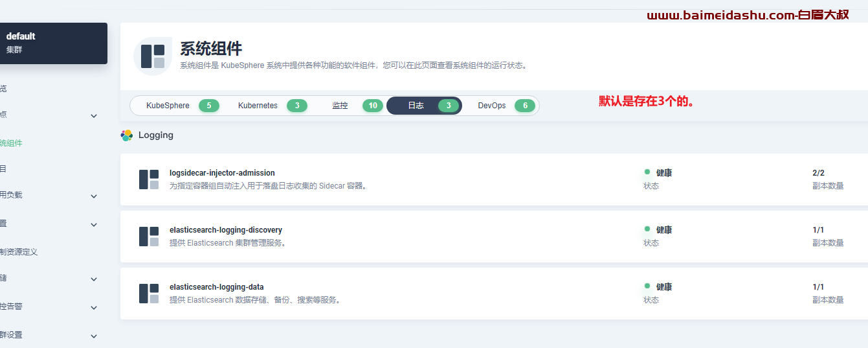Switch to the KubeSphere tab

pyautogui.click(x=176, y=106)
